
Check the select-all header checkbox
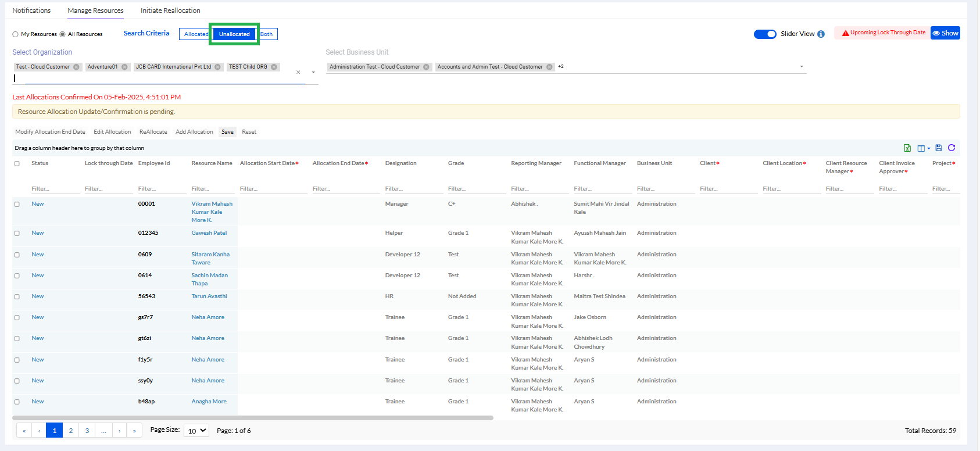point(17,163)
